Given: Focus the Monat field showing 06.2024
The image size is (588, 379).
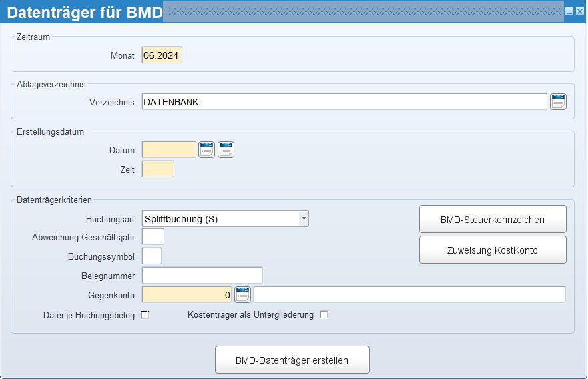Looking at the screenshot, I should (162, 55).
